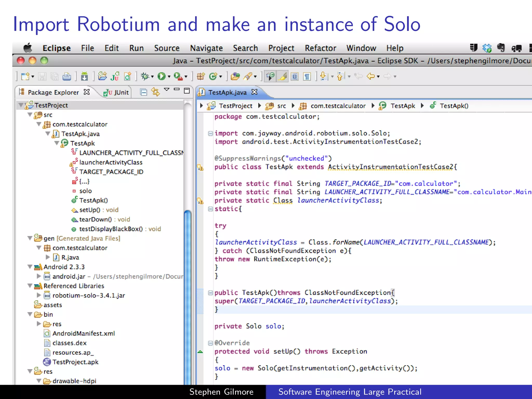
Task: Toggle the breadcrumb toolbar button
Action: pos(270,76)
